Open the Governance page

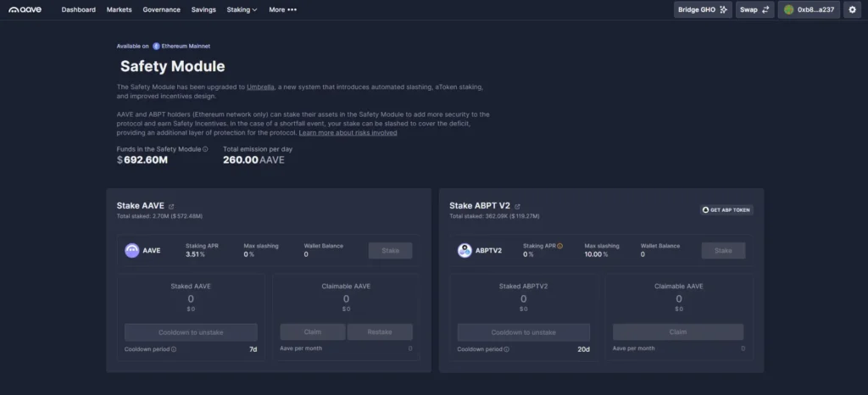(162, 9)
